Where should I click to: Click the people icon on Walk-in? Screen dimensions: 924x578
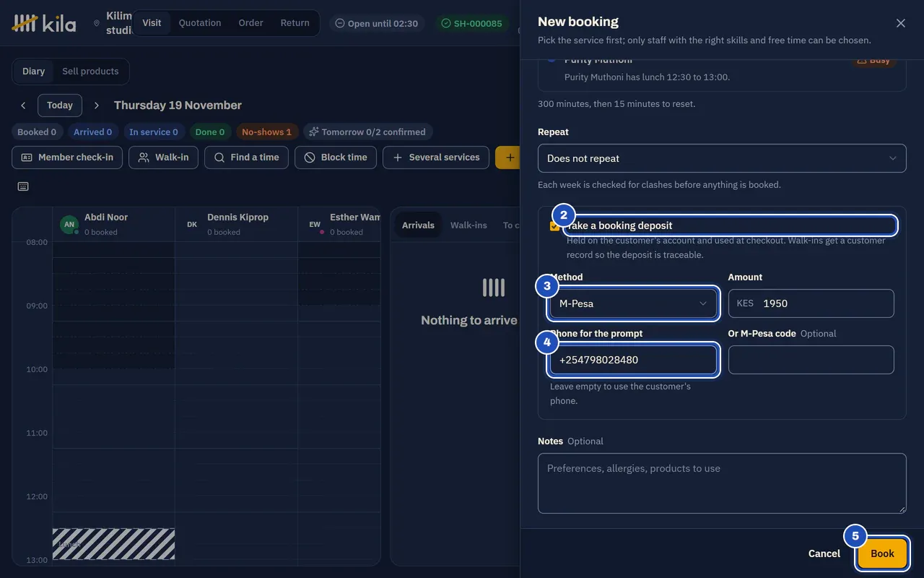(x=144, y=158)
